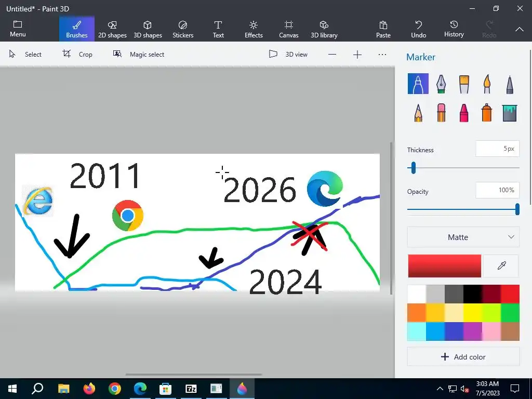Click the Opacity value field
This screenshot has height=399, width=532.
[497, 190]
